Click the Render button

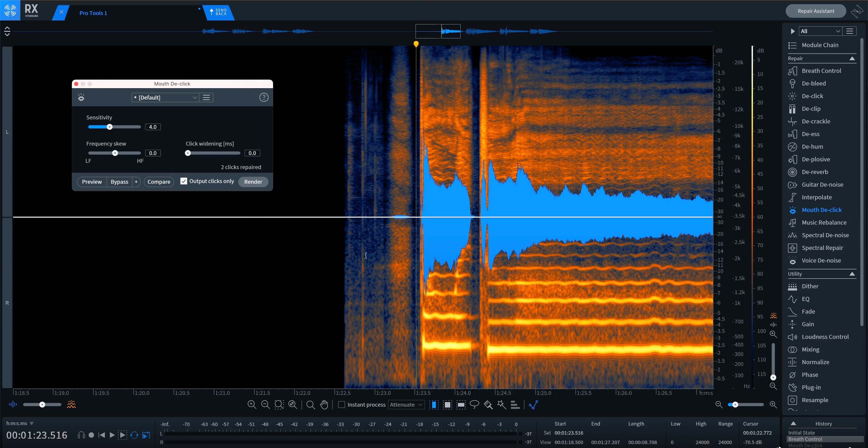pyautogui.click(x=253, y=182)
